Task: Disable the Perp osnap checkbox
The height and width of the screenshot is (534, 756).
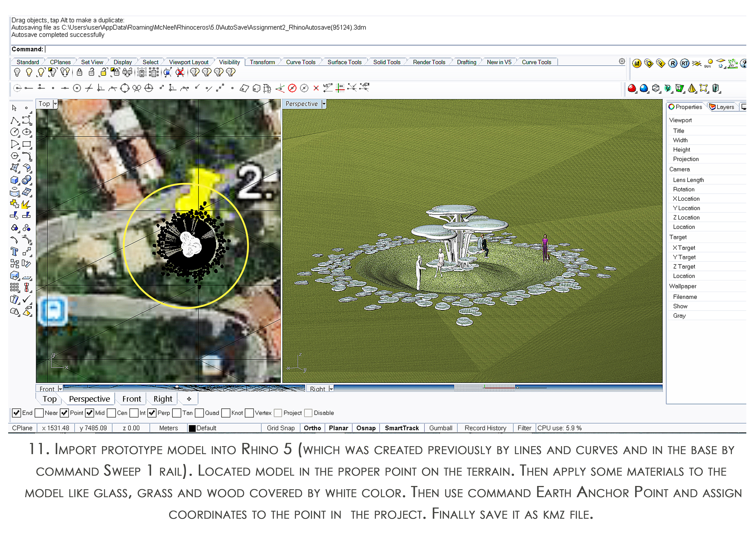Action: (x=152, y=413)
